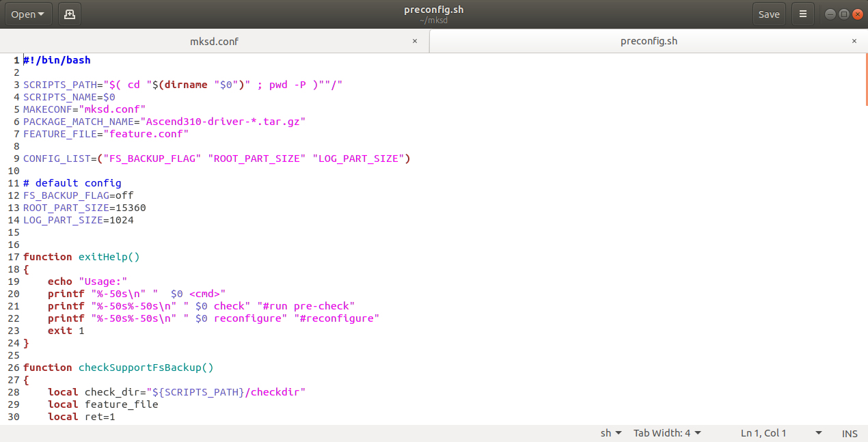The image size is (868, 442).
Task: Open the sh language dropdown
Action: coord(611,433)
